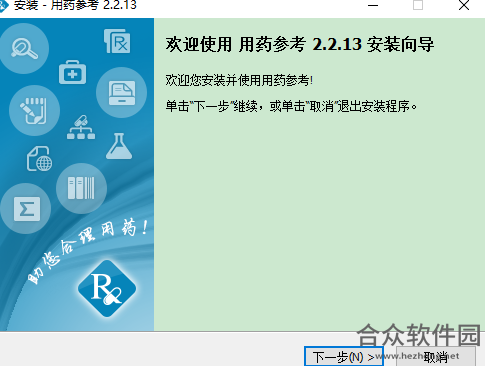Click the slogan 助您合理用药!
485x366 pixels.
88,251
